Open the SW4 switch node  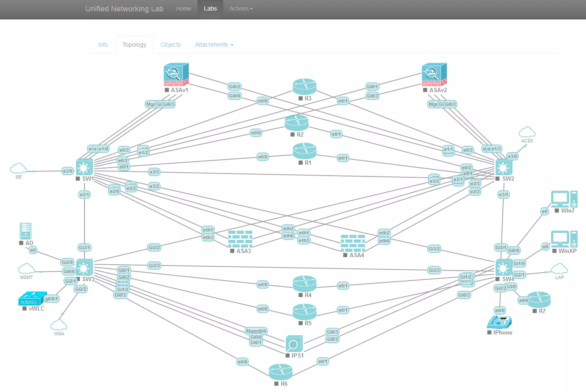pos(504,268)
